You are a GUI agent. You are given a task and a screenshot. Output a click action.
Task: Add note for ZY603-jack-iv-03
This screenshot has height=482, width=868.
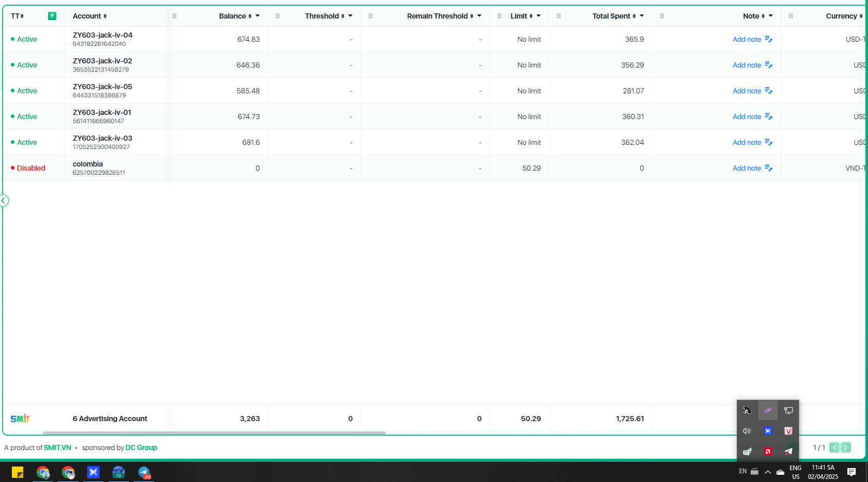coord(747,142)
